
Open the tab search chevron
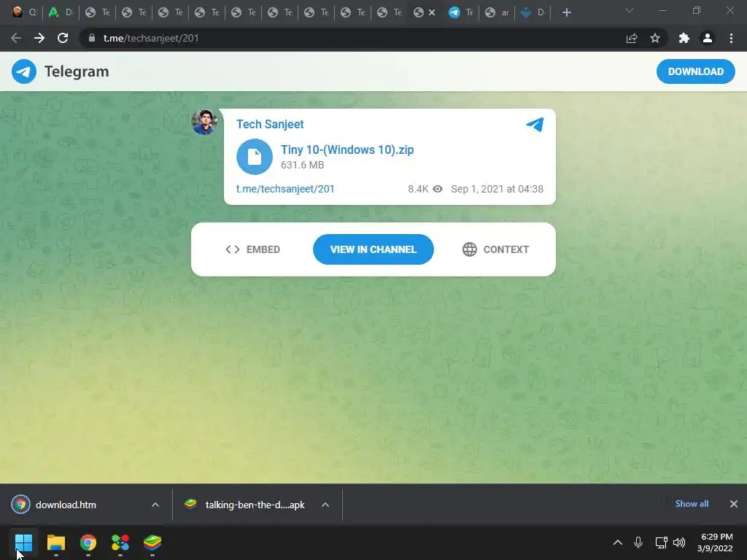(630, 10)
